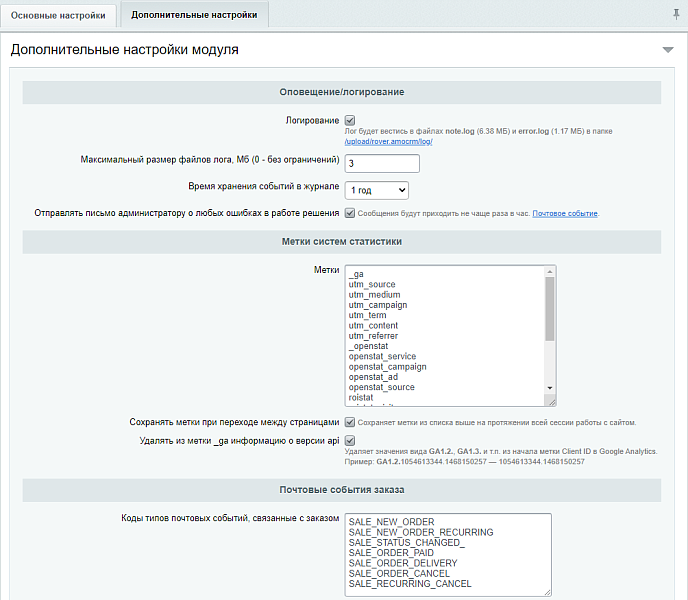Open the Время хранения событий dropdown
The image size is (688, 600).
click(376, 189)
